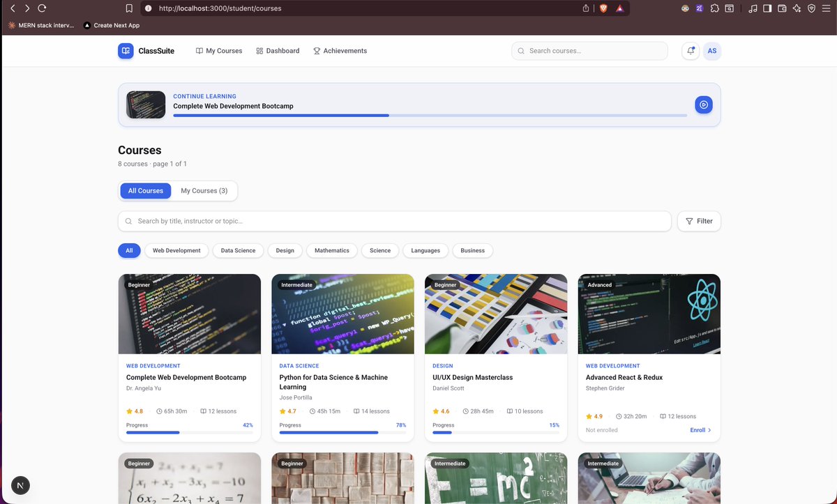Filter by the Data Science chip
The width and height of the screenshot is (837, 504).
pos(238,250)
